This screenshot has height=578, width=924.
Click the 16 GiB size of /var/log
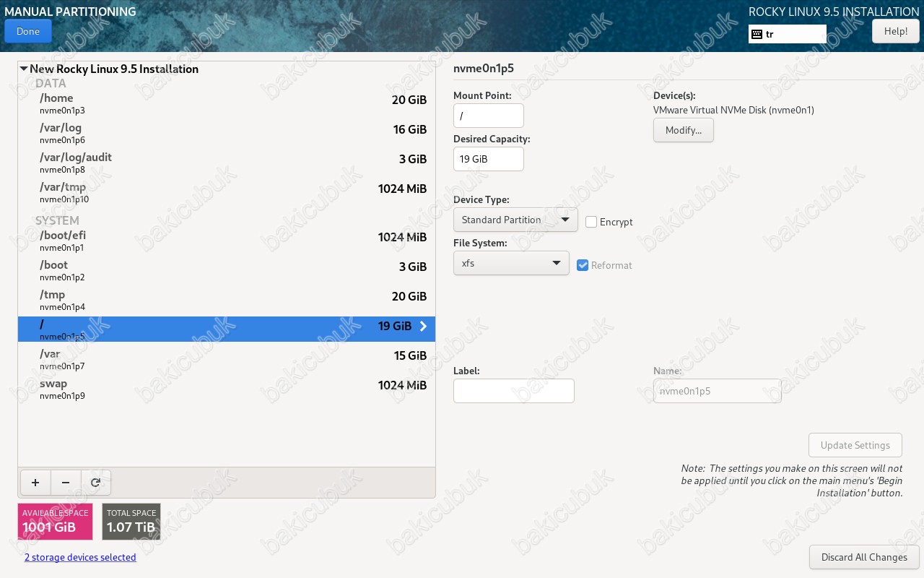coord(409,129)
